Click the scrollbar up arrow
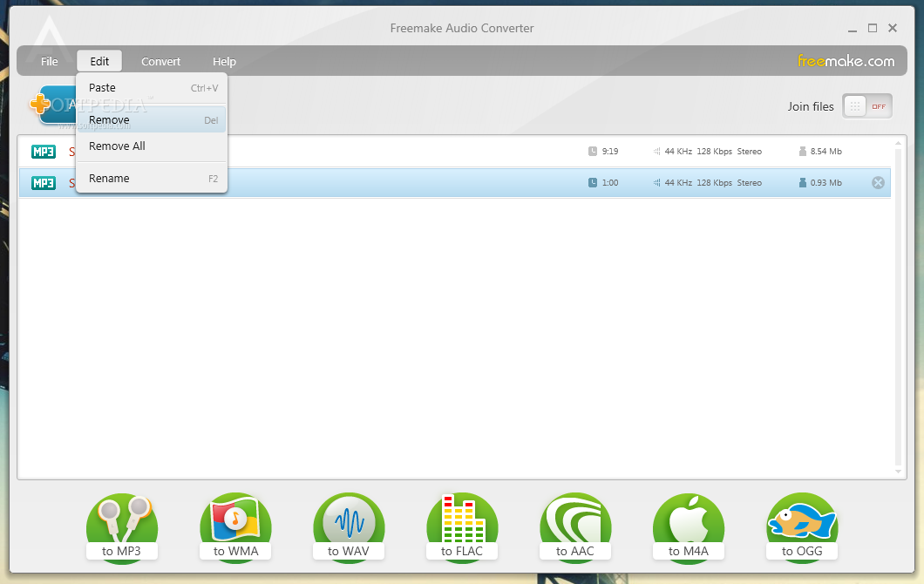The image size is (924, 584). point(898,143)
